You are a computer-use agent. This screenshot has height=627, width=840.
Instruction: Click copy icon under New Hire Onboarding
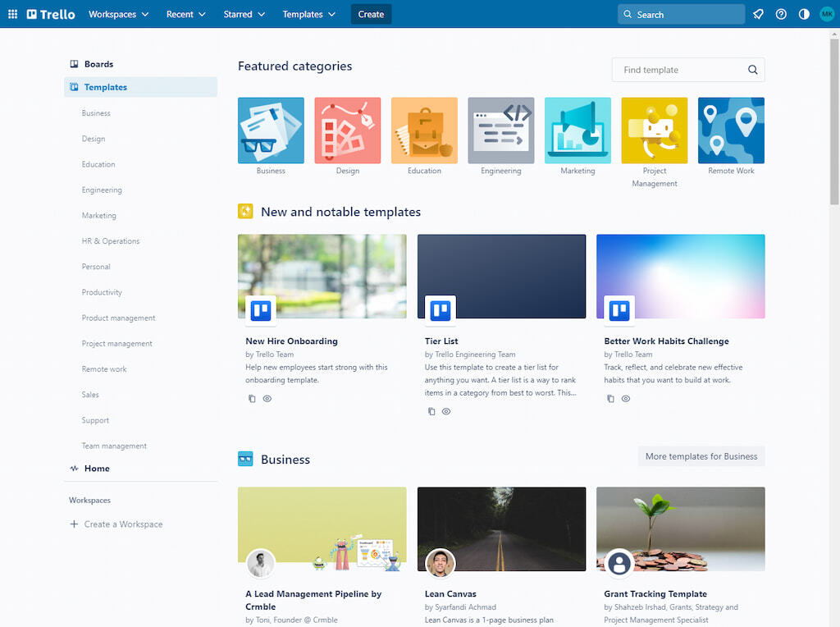click(252, 399)
